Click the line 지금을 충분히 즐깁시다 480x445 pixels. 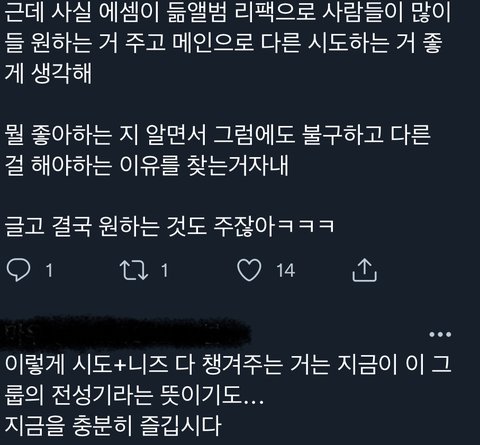tap(113, 426)
